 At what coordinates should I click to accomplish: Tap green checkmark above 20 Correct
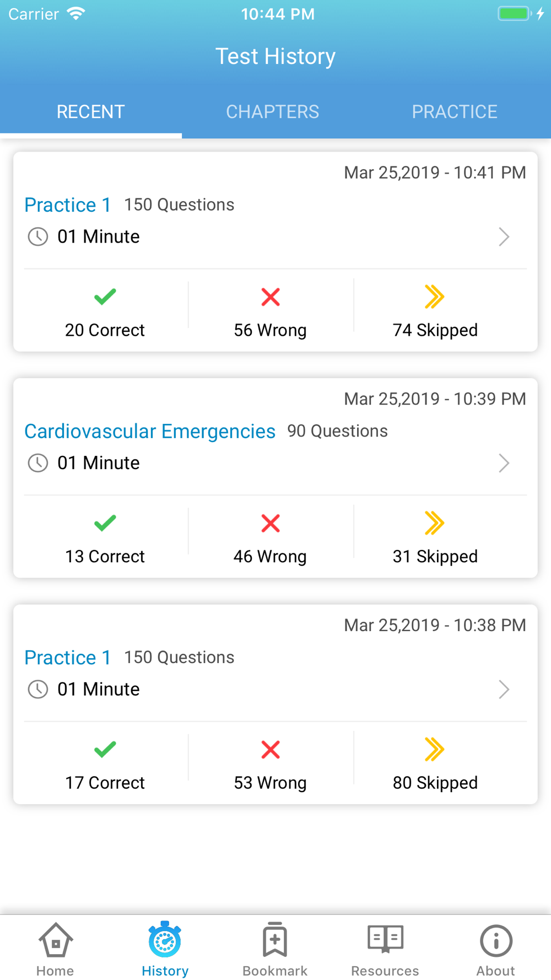click(x=105, y=297)
